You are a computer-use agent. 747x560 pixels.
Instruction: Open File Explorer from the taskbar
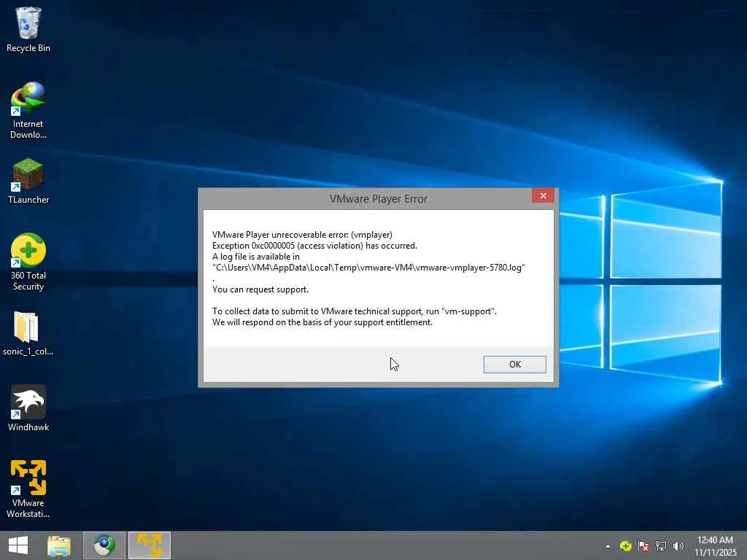pyautogui.click(x=59, y=545)
